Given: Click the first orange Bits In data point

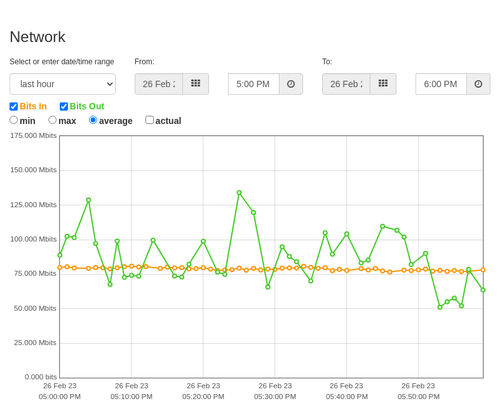Looking at the screenshot, I should (60, 267).
